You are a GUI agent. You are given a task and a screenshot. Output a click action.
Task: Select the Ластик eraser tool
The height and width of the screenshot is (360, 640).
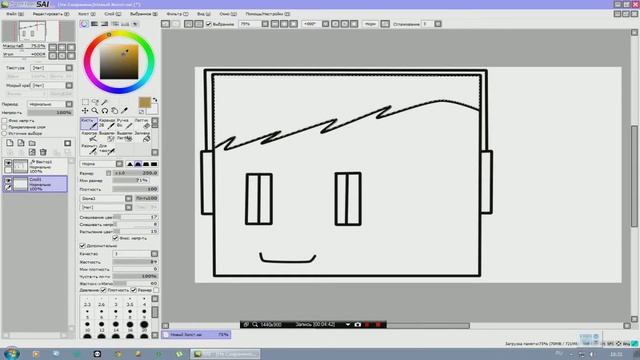tap(142, 124)
